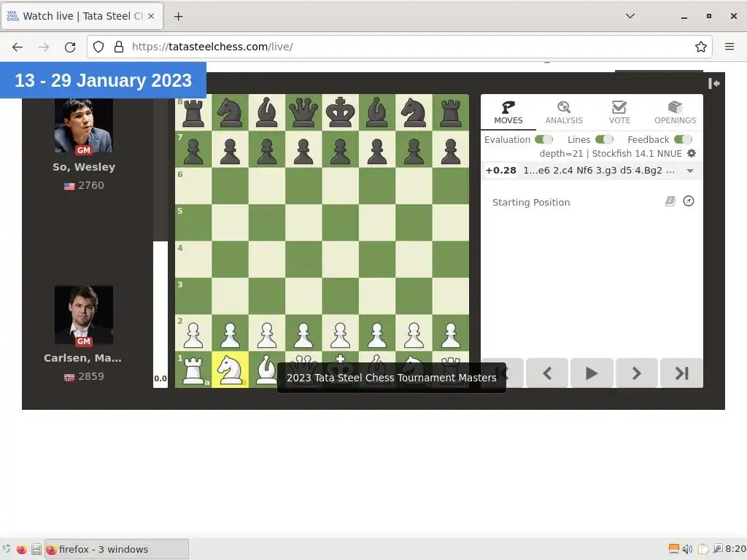Image resolution: width=747 pixels, height=560 pixels.
Task: Select the white rook on a1
Action: tap(193, 370)
